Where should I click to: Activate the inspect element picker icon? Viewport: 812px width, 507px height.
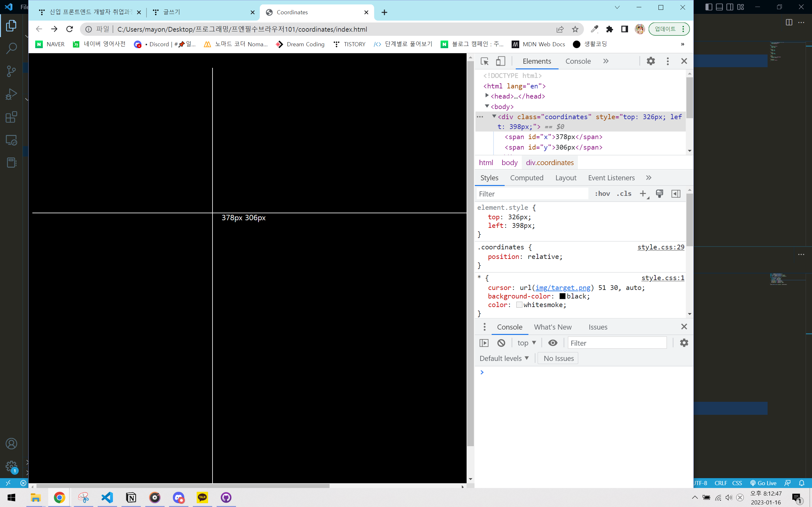[484, 61]
